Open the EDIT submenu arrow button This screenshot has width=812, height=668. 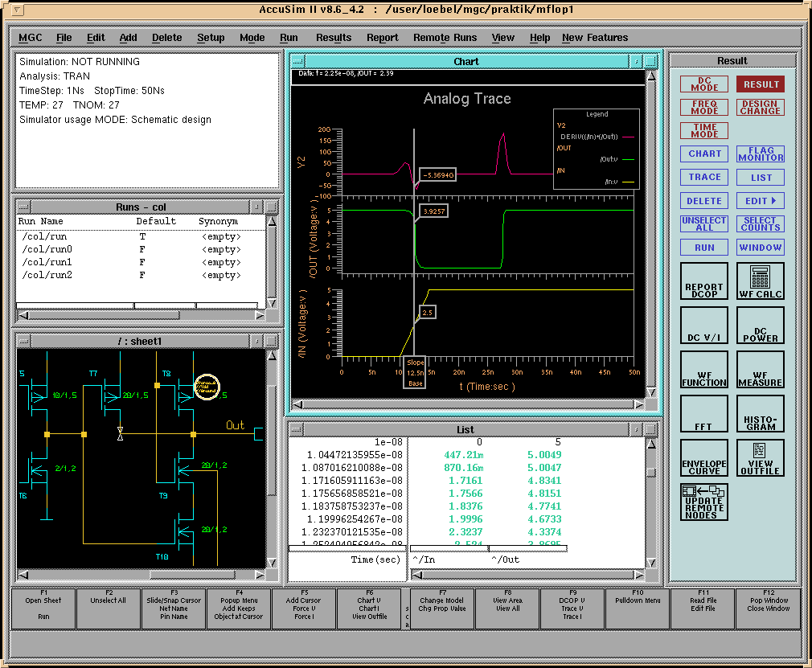tap(761, 200)
